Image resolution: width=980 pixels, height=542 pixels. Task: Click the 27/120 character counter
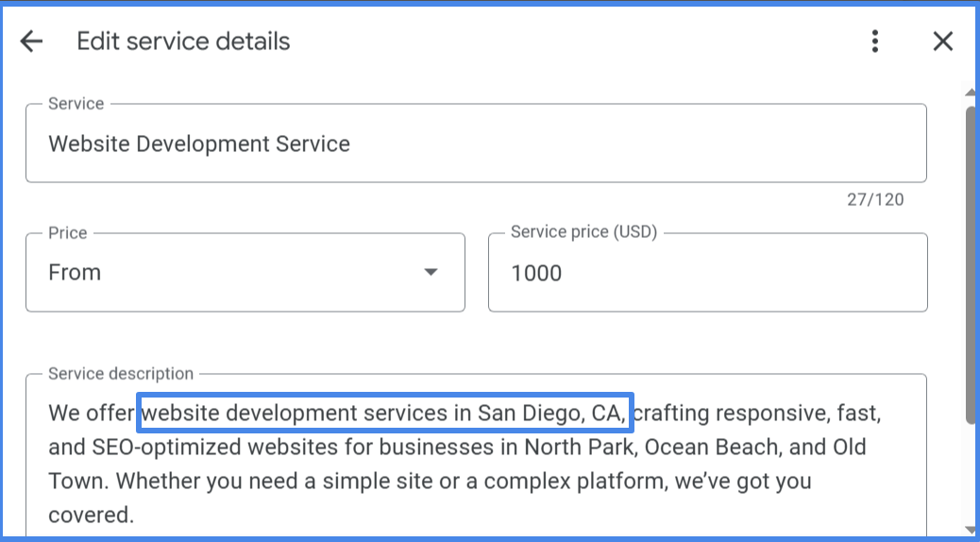(875, 199)
